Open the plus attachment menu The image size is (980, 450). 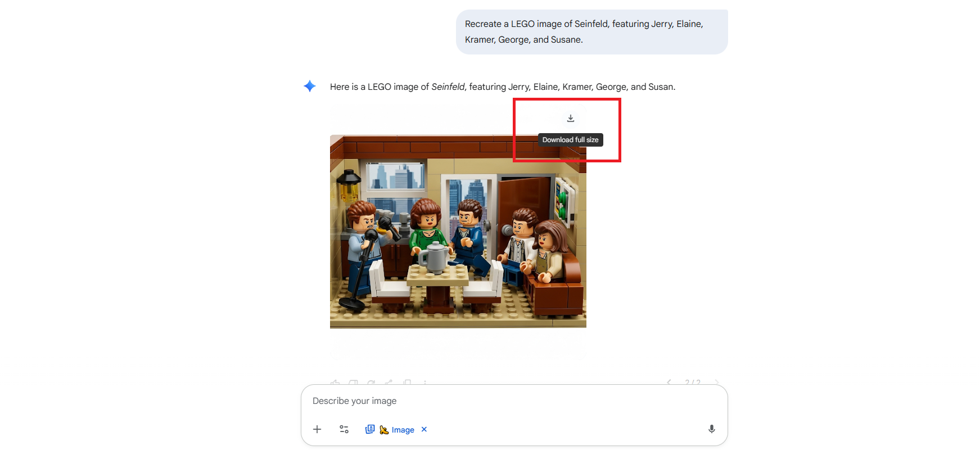[x=317, y=429]
